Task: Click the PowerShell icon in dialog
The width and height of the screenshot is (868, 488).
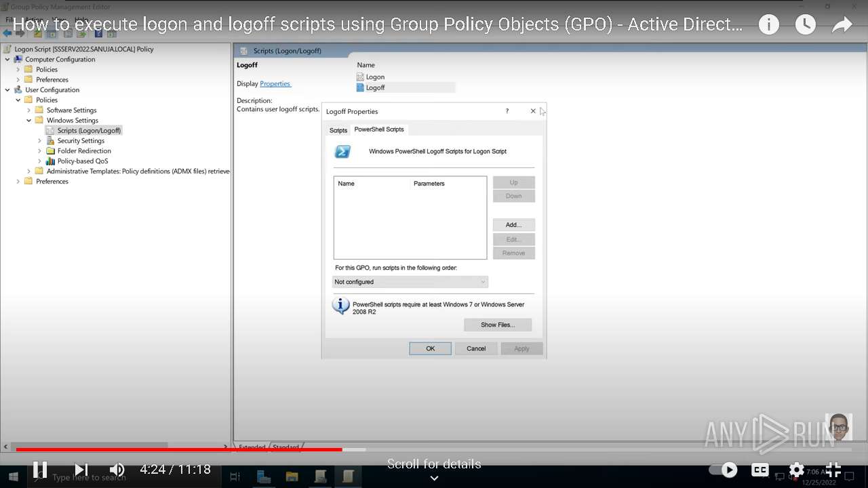Action: coord(342,152)
